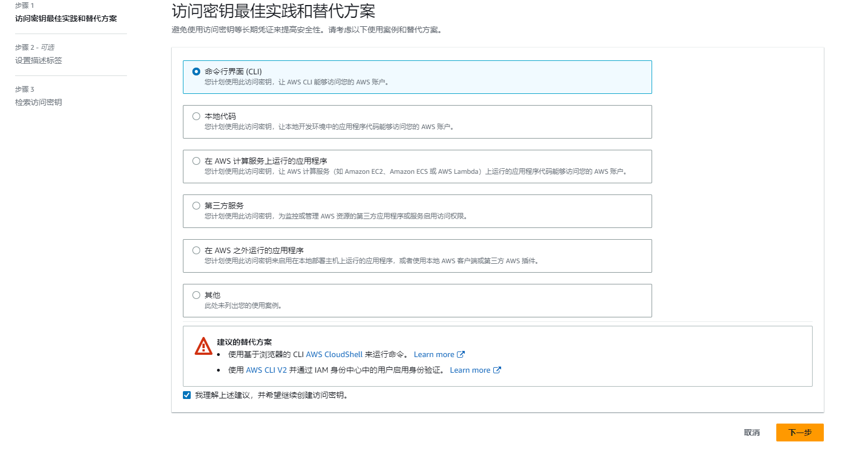Select the 本地代码 radio option
This screenshot has width=868, height=461.
click(196, 116)
